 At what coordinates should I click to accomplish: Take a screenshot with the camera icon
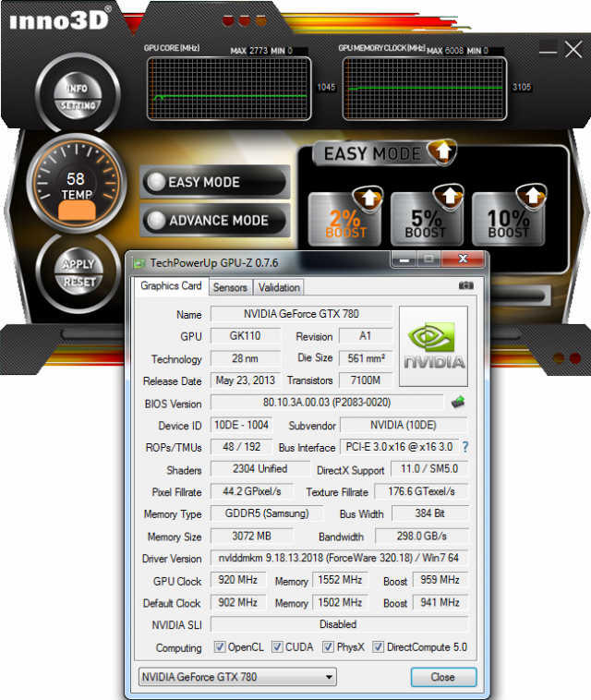(x=466, y=285)
